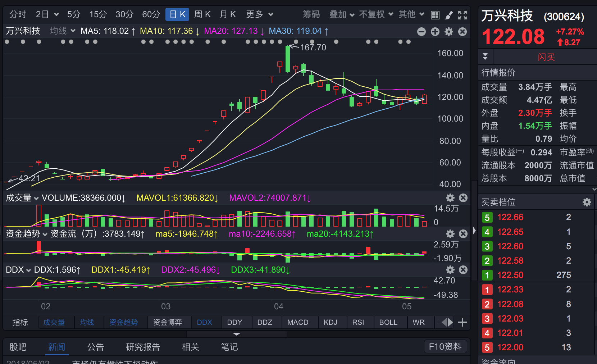Open 买卖档位 settings gear icon
The height and width of the screenshot is (364, 597).
[587, 202]
